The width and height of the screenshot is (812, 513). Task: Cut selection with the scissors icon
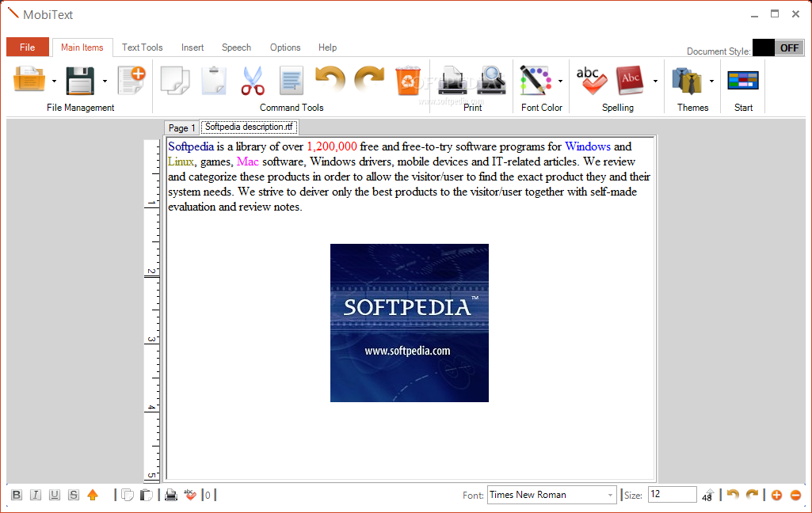coord(253,80)
